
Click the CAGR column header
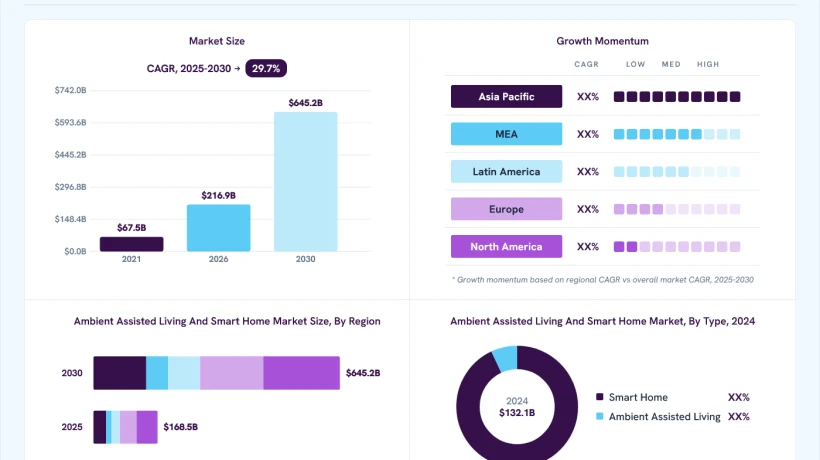[586, 64]
